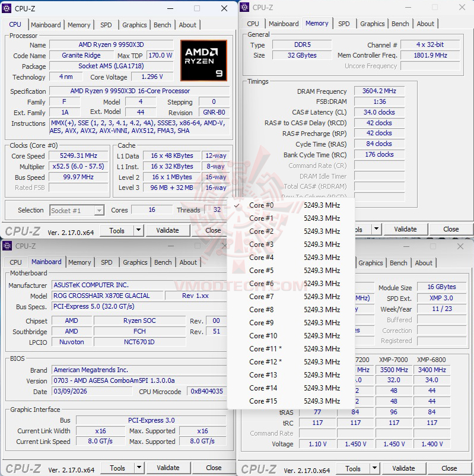Select About tab in Mainboard window
This screenshot has width=474, height=476.
(x=188, y=262)
